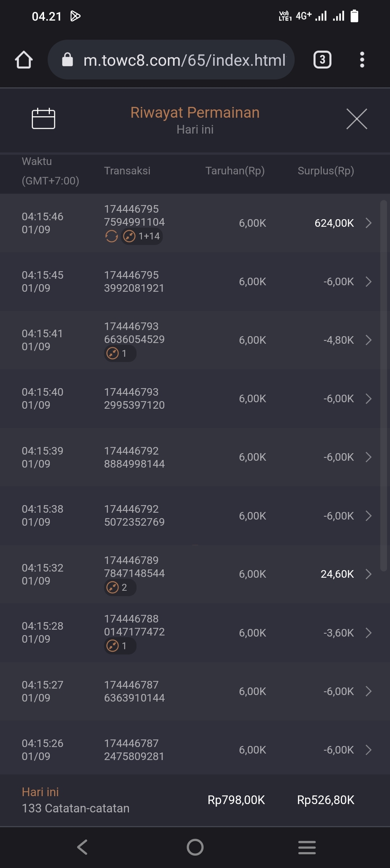Open transaction 174446788 0147177472 entry

tap(134, 625)
